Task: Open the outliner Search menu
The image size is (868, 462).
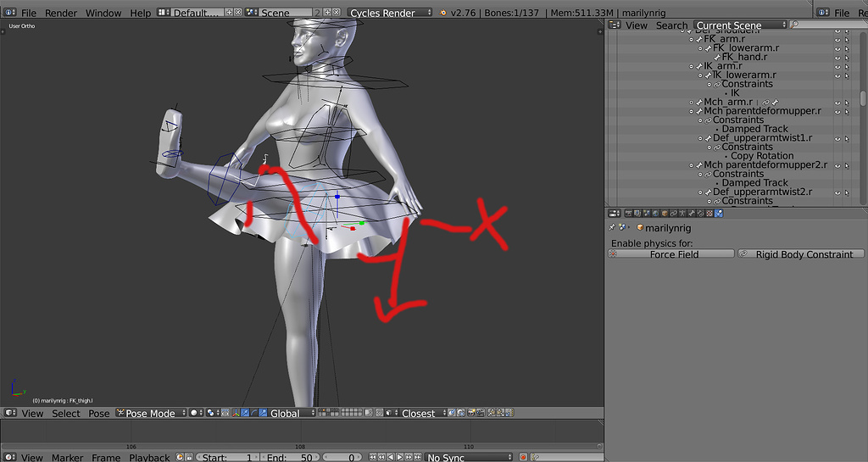Action: 671,25
